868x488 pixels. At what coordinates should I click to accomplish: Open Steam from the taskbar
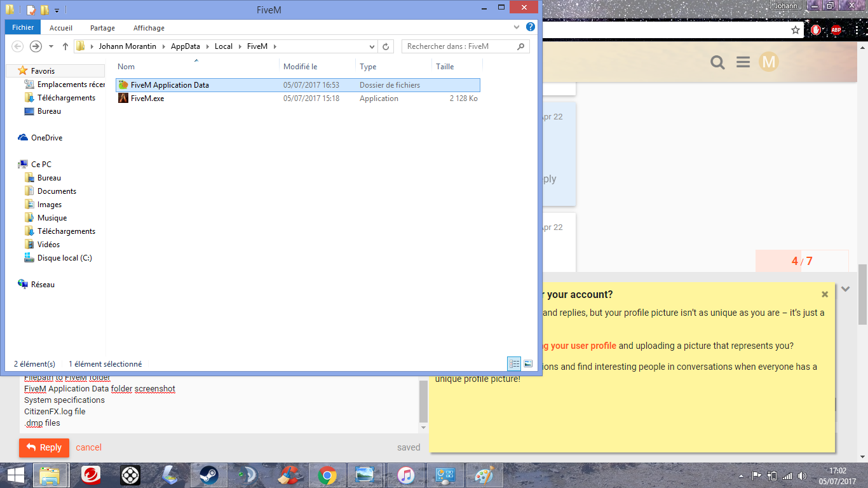208,475
